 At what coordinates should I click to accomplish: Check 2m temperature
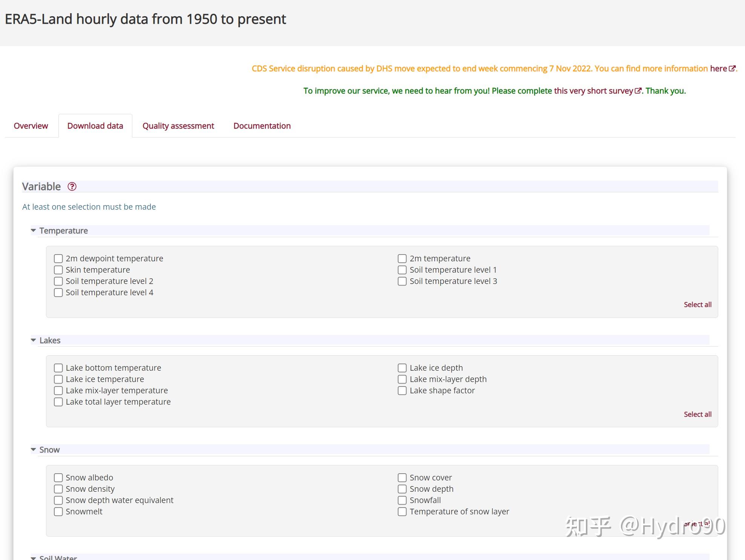[x=402, y=259]
